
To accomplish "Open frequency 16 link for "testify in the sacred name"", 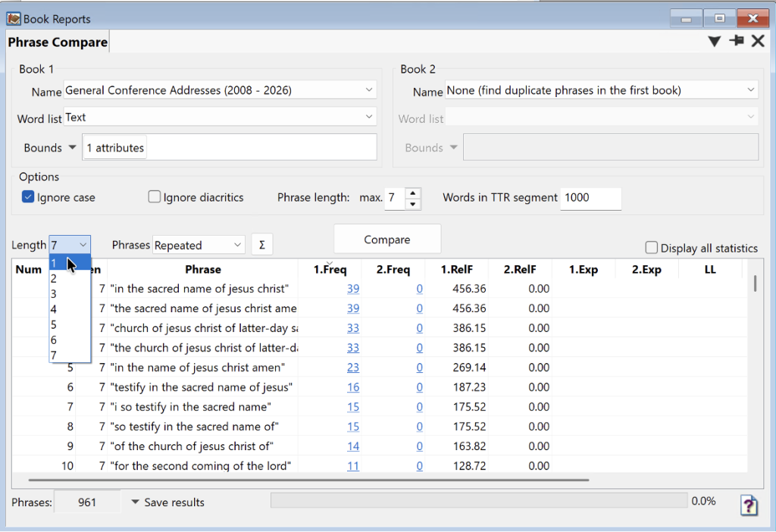I will click(x=353, y=387).
